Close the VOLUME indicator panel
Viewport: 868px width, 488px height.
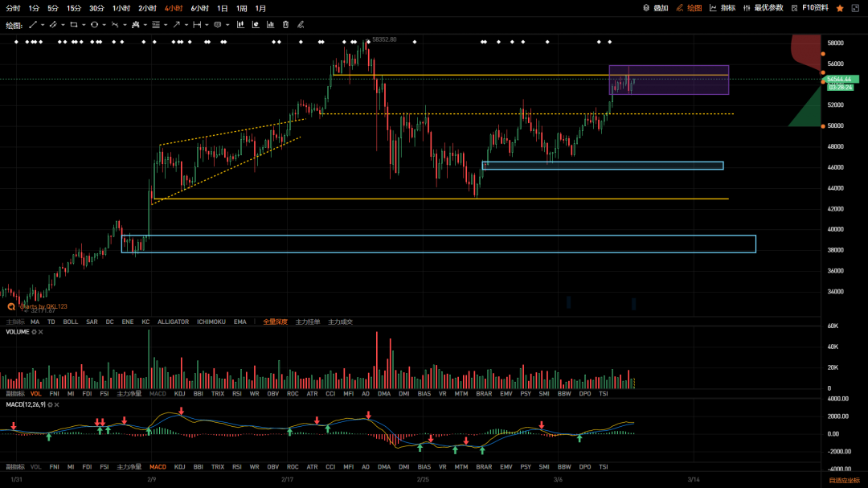point(42,332)
